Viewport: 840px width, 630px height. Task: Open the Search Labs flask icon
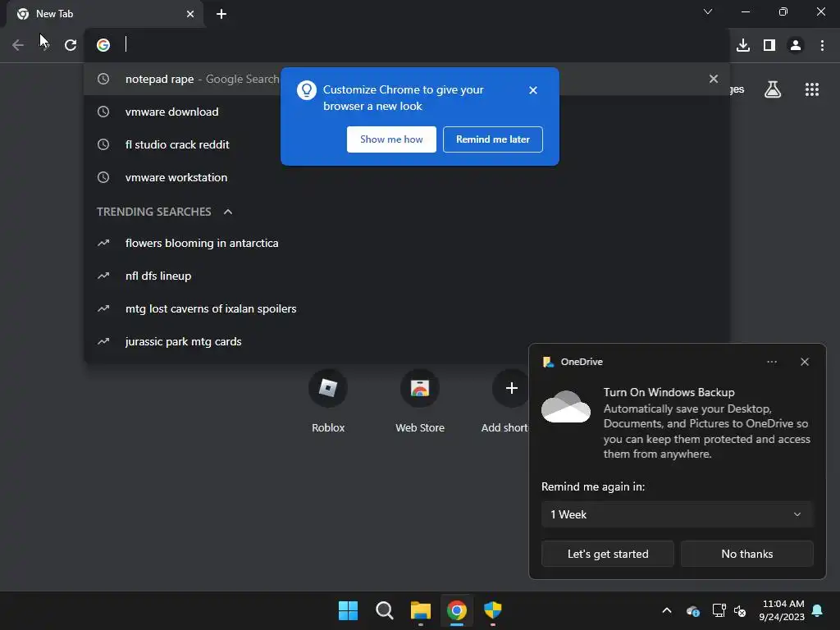(x=773, y=89)
